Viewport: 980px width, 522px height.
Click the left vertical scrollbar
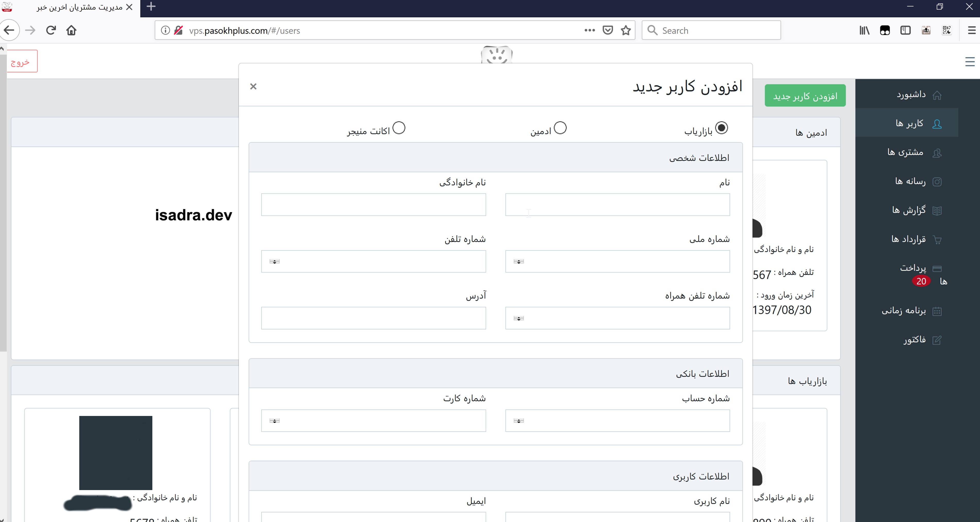point(3,203)
